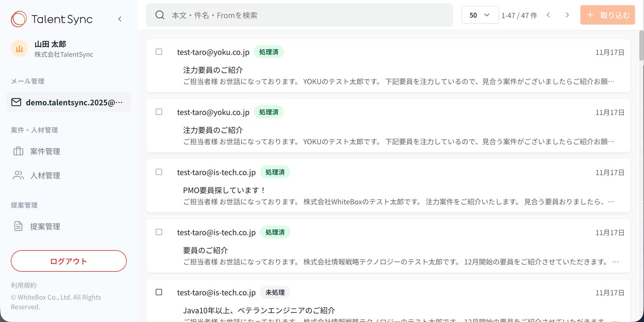Select the demo.talentsync.2025 mailbox envelope icon
This screenshot has height=322, width=644.
click(16, 102)
